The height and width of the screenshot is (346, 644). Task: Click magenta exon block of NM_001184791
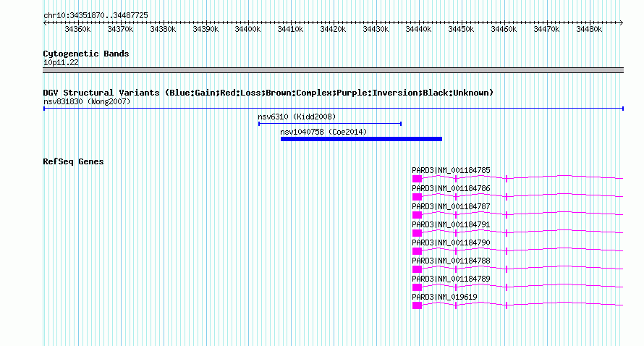(x=418, y=233)
